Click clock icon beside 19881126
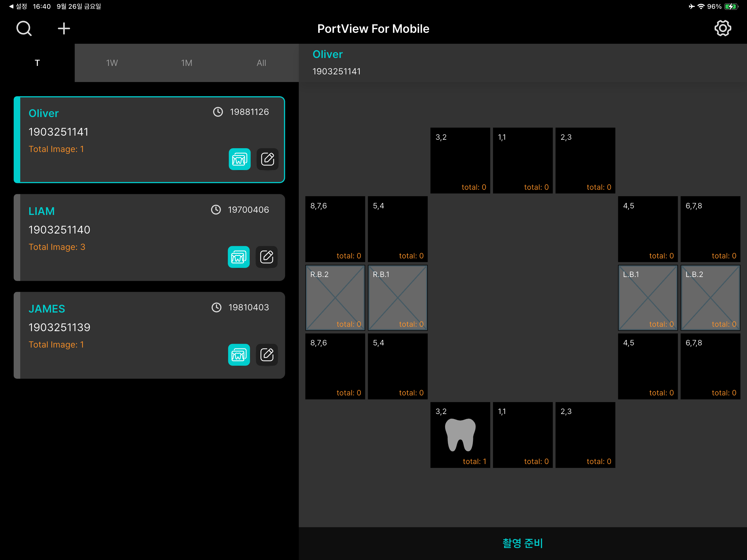 218,112
